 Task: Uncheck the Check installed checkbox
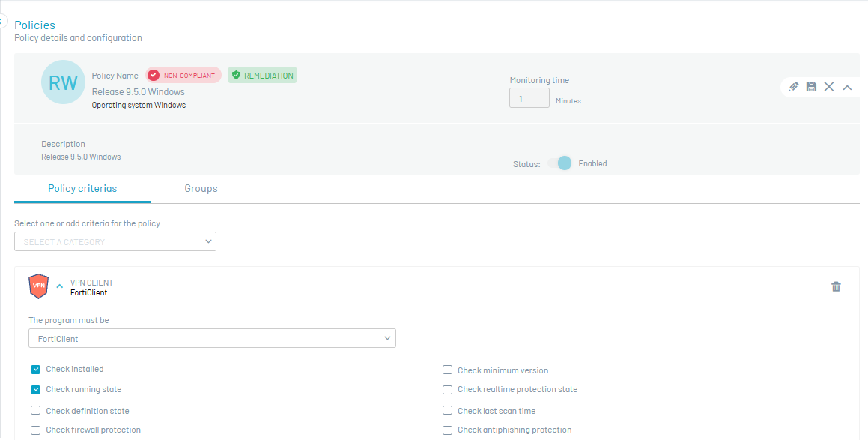click(x=36, y=370)
